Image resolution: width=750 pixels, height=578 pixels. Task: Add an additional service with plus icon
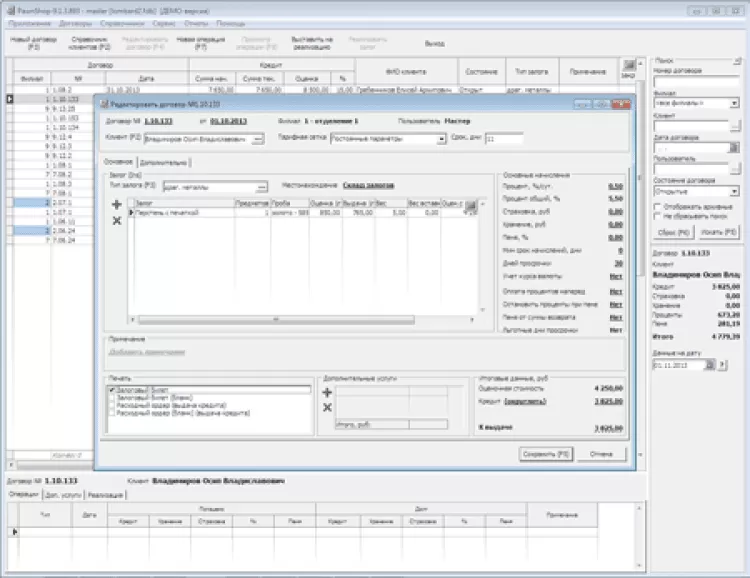coord(326,393)
